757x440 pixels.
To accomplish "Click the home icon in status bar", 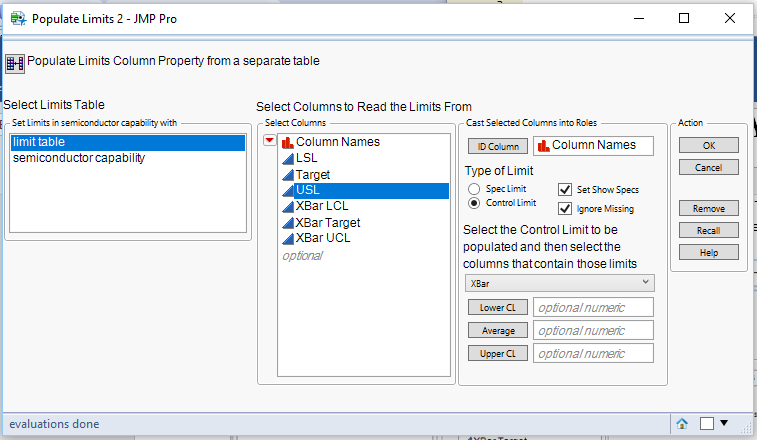I will pos(682,423).
